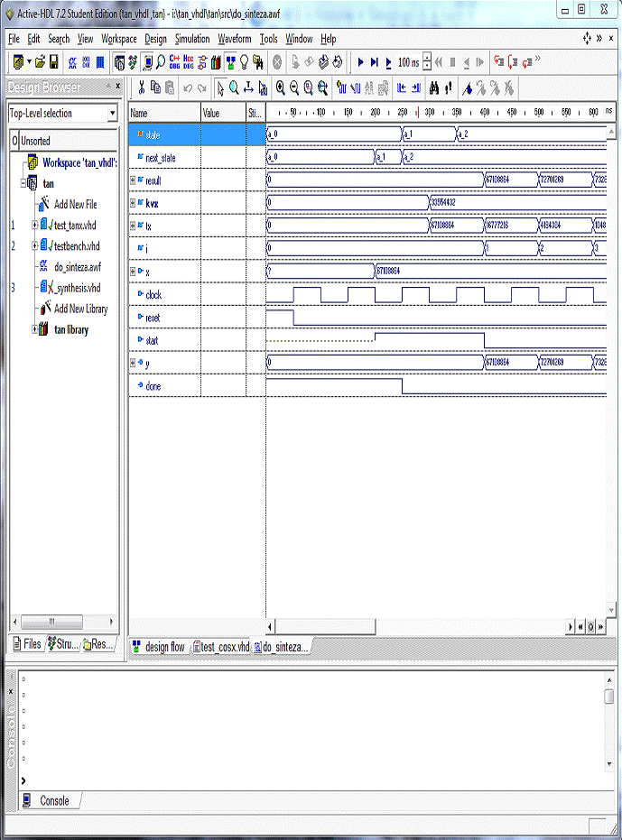
Task: Click Add New Library in the design browser
Action: tap(79, 309)
